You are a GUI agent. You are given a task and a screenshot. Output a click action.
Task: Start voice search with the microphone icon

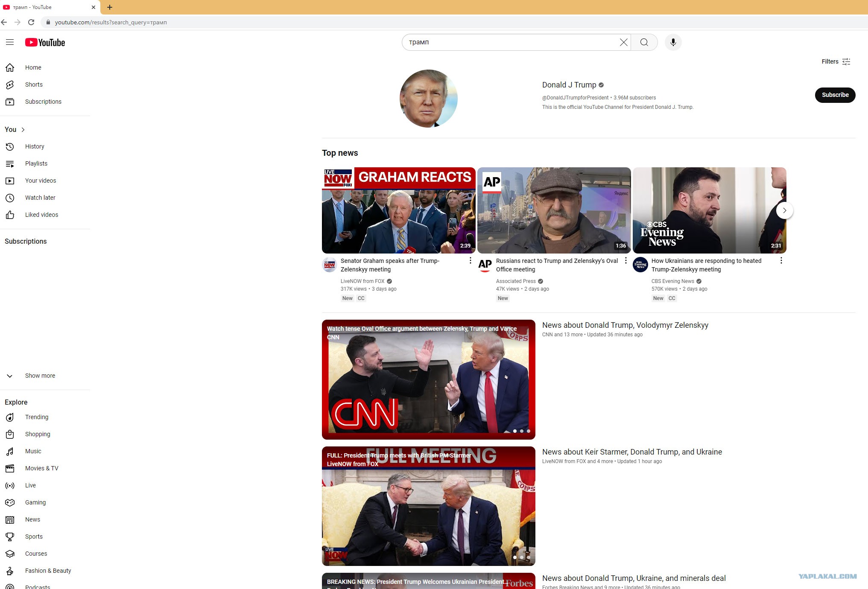(x=673, y=42)
